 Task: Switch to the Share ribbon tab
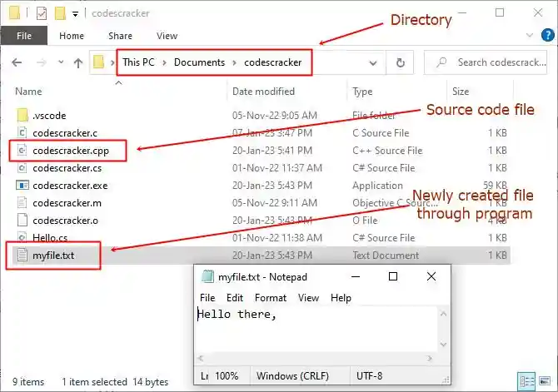[x=120, y=36]
